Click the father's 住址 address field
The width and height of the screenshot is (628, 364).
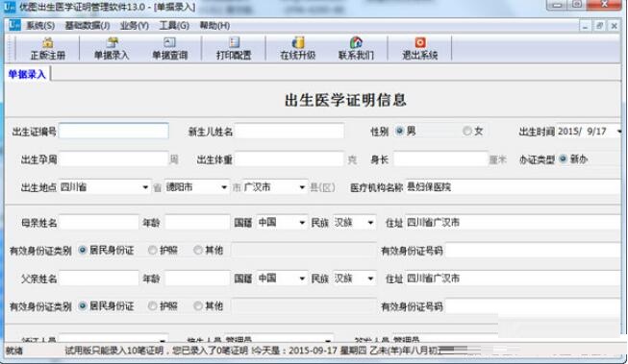(513, 279)
